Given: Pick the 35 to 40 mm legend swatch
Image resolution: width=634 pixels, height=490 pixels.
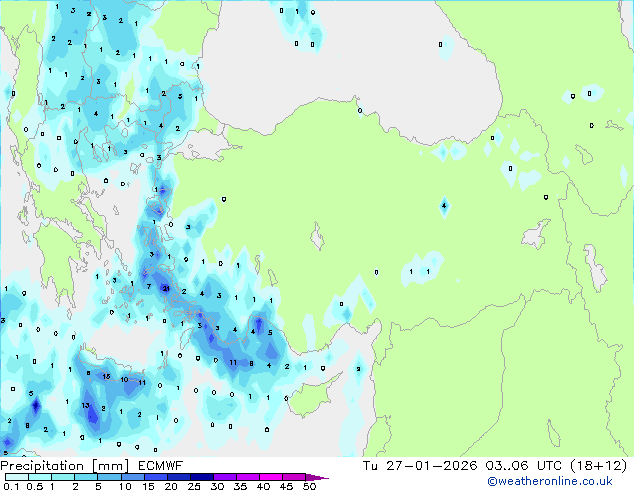Looking at the screenshot, I should (248, 477).
